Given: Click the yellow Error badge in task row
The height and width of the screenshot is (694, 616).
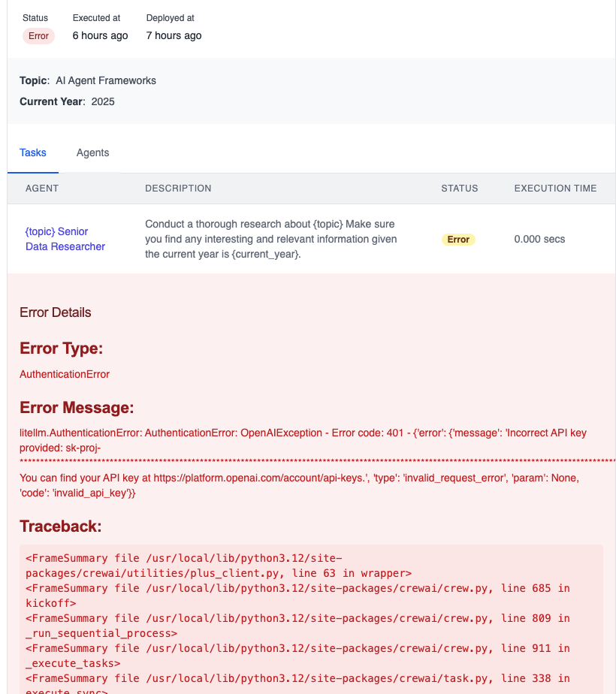Looking at the screenshot, I should click(458, 240).
